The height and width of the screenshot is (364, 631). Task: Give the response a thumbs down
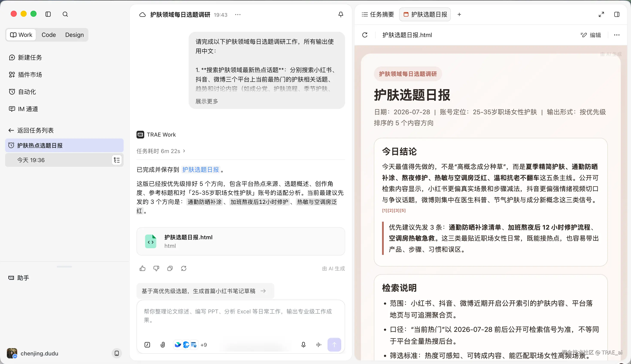[156, 269]
